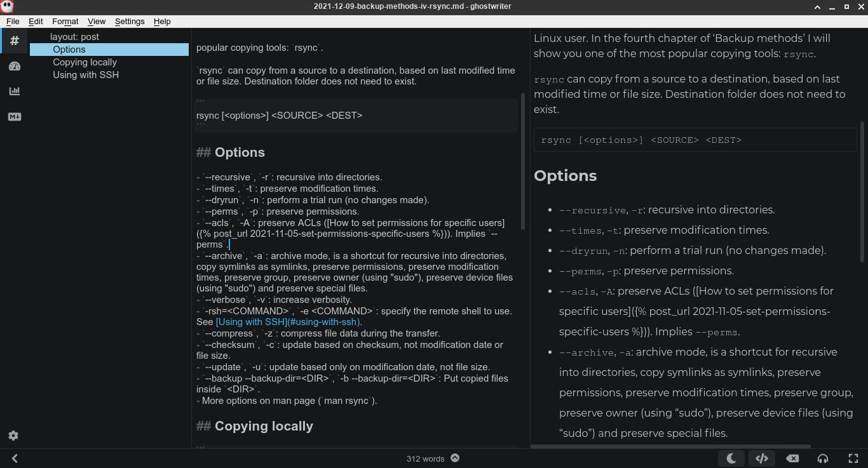Open the Settings menu
The width and height of the screenshot is (868, 468).
(x=130, y=21)
